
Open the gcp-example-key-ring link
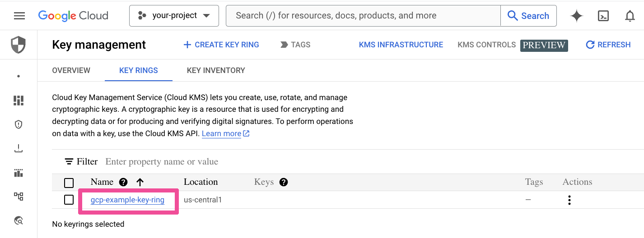pos(127,200)
